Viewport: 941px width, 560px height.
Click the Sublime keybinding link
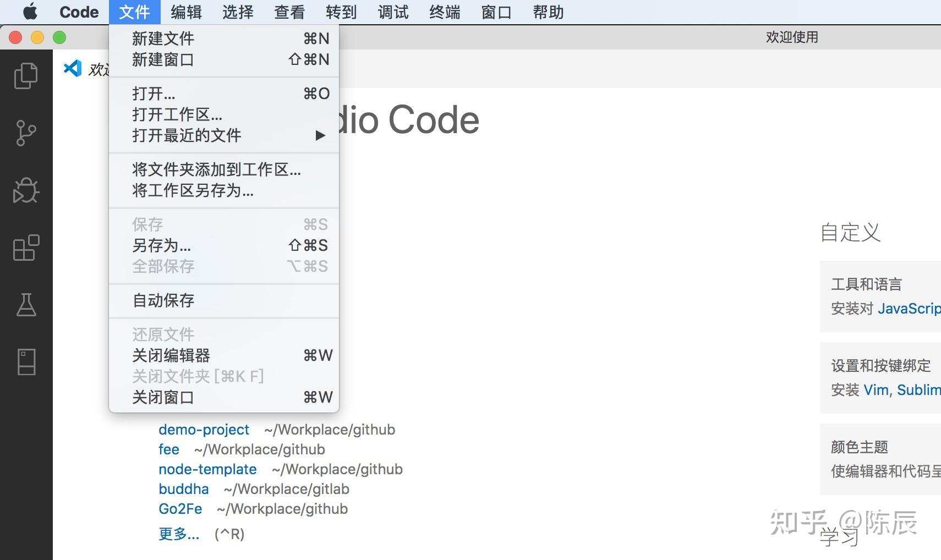919,390
